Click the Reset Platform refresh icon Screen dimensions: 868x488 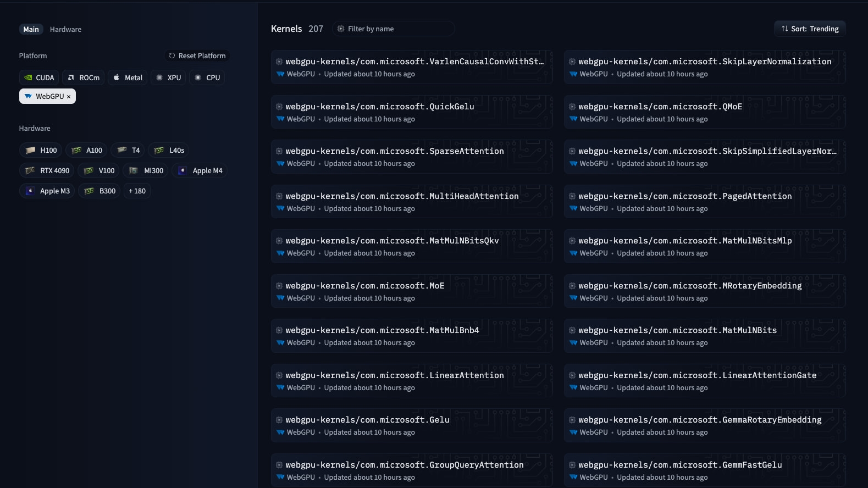tap(172, 56)
